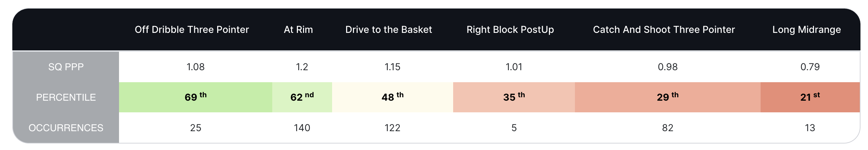The height and width of the screenshot is (150, 868).
Task: Click the 140 occurrences value
Action: (302, 128)
